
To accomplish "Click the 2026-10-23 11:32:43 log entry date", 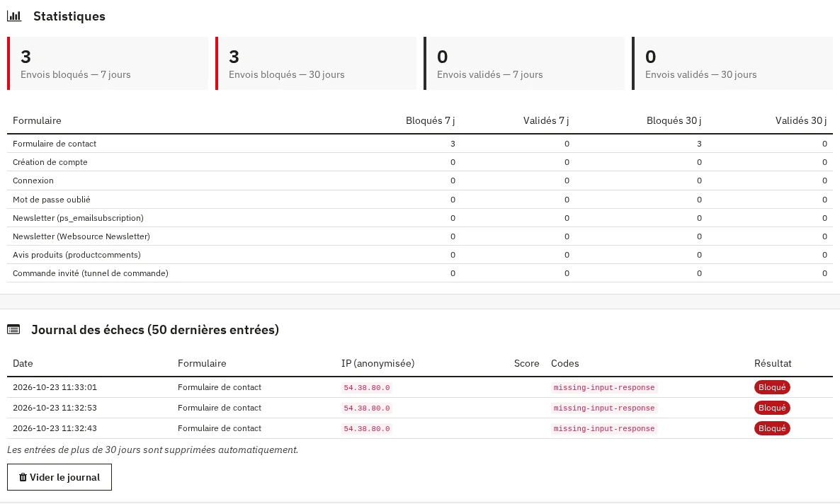I will 55,428.
